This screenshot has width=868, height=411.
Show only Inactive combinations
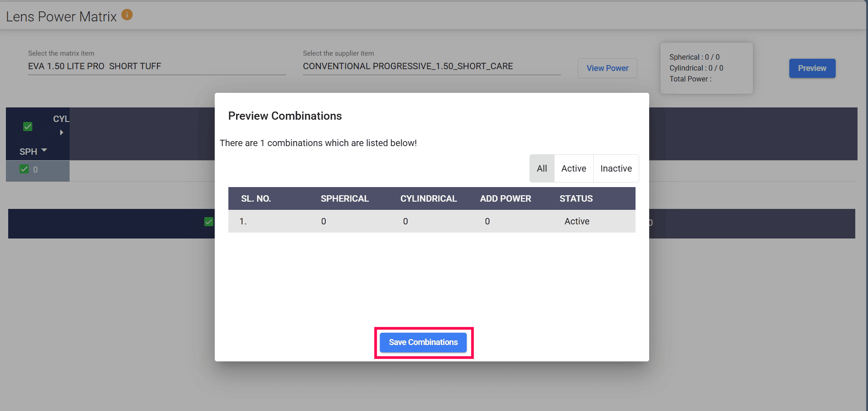(x=616, y=168)
